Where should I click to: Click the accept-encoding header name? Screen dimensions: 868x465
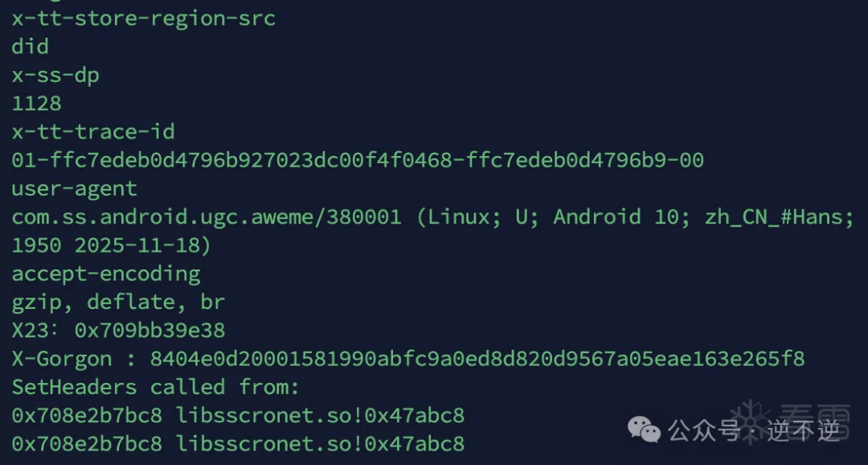pyautogui.click(x=105, y=274)
